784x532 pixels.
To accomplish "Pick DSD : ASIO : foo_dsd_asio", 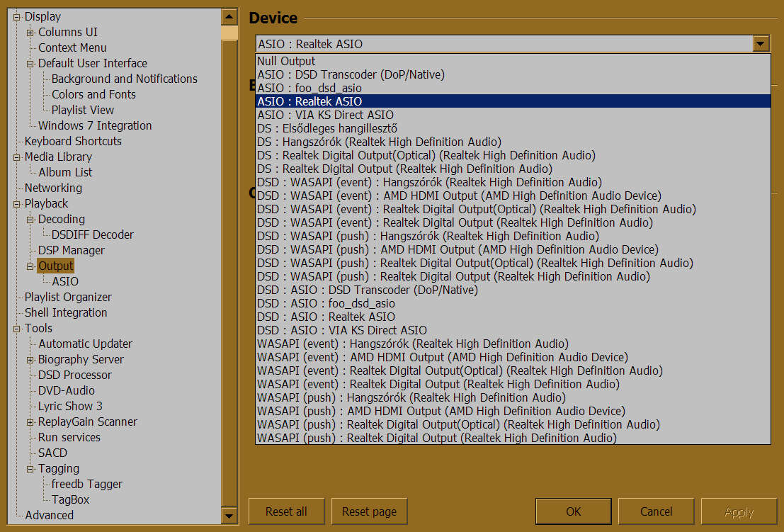I will [513, 303].
